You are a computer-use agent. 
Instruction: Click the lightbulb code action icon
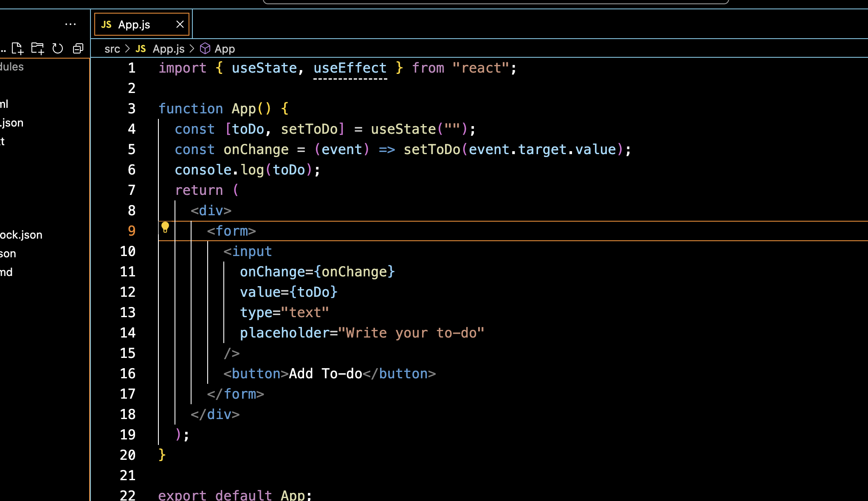coord(165,228)
